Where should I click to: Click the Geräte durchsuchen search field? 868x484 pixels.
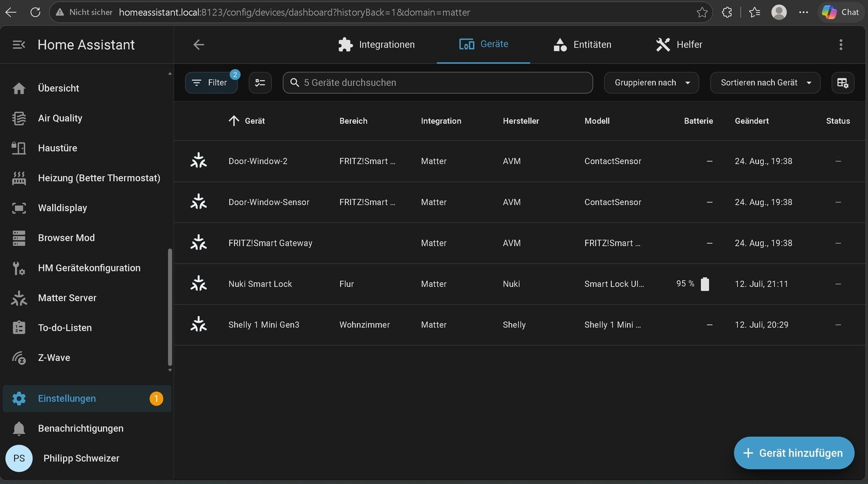pos(437,82)
